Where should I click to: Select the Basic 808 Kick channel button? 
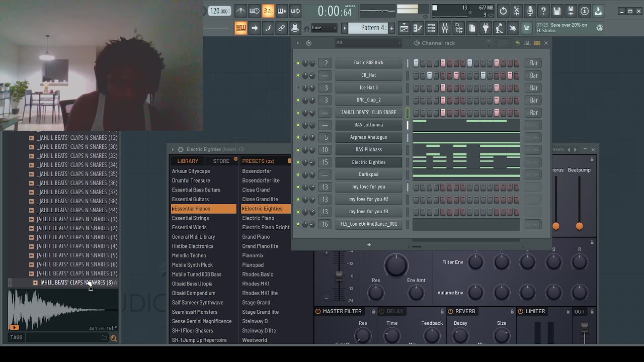(x=369, y=63)
